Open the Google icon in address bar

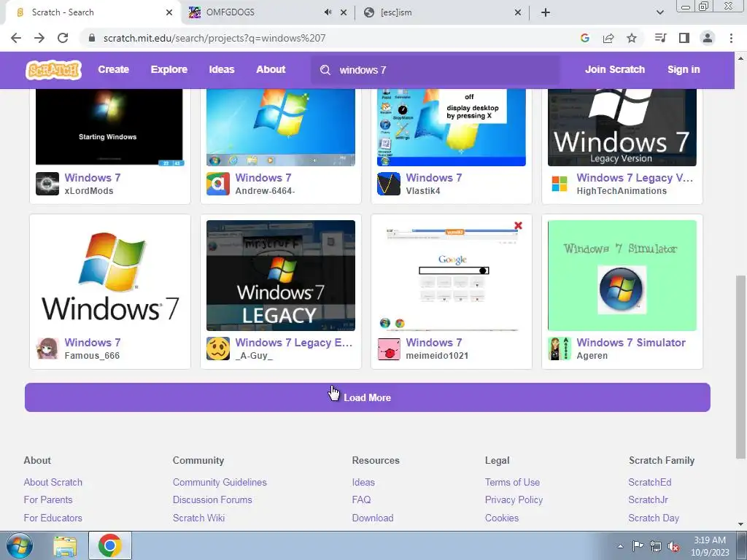585,38
